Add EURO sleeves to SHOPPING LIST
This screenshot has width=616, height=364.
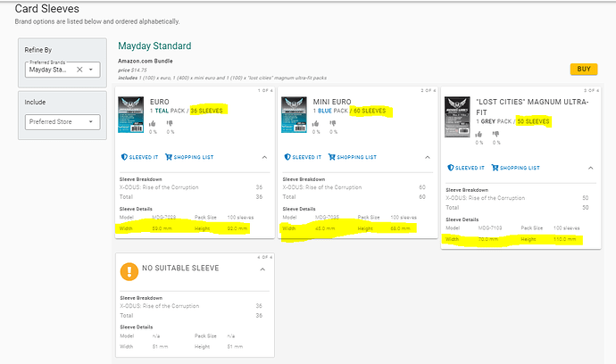189,157
